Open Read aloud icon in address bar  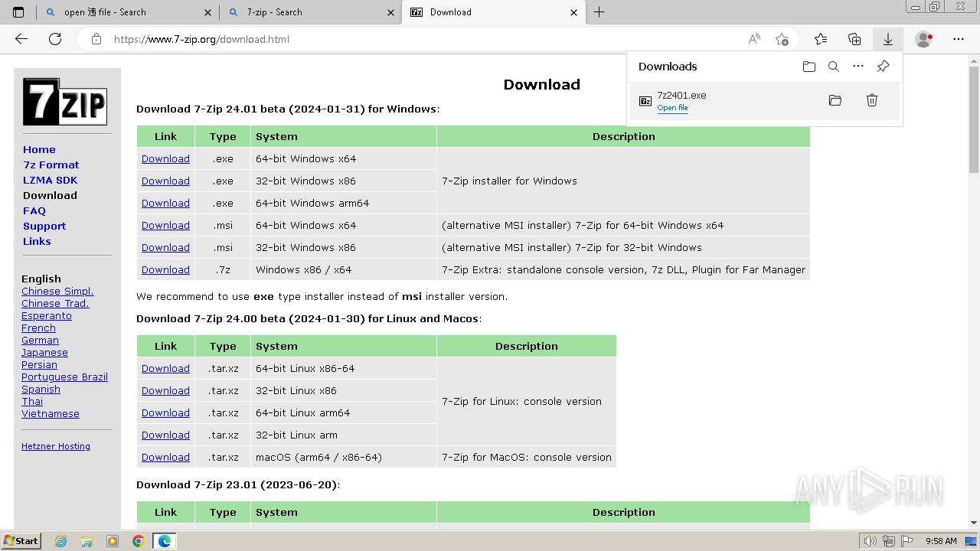coord(754,39)
